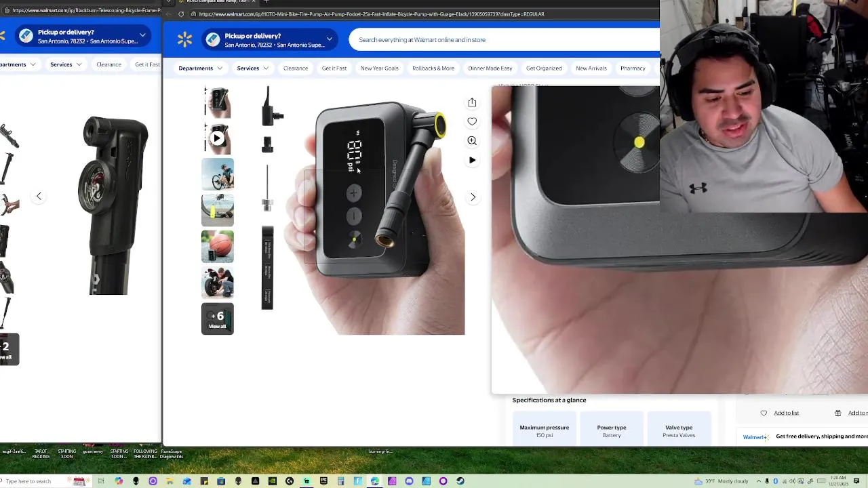Select the yellow bike tire thumbnail
This screenshot has width=868, height=488.
[x=218, y=210]
